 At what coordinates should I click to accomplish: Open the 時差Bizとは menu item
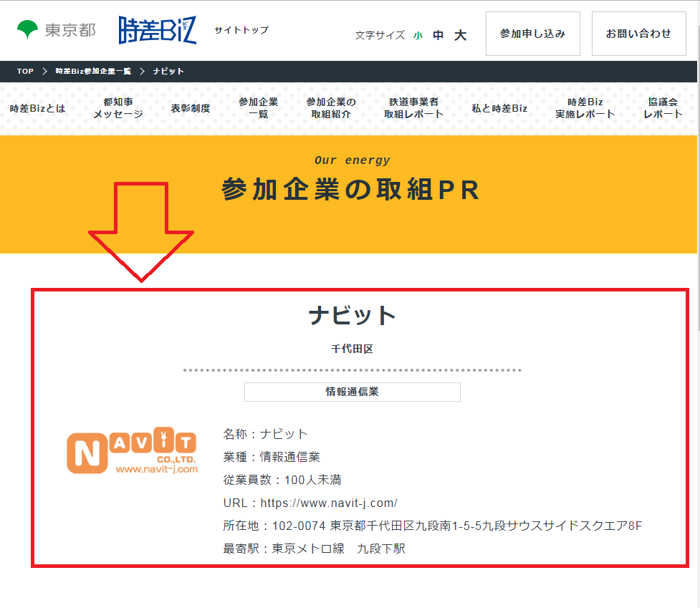pyautogui.click(x=37, y=108)
